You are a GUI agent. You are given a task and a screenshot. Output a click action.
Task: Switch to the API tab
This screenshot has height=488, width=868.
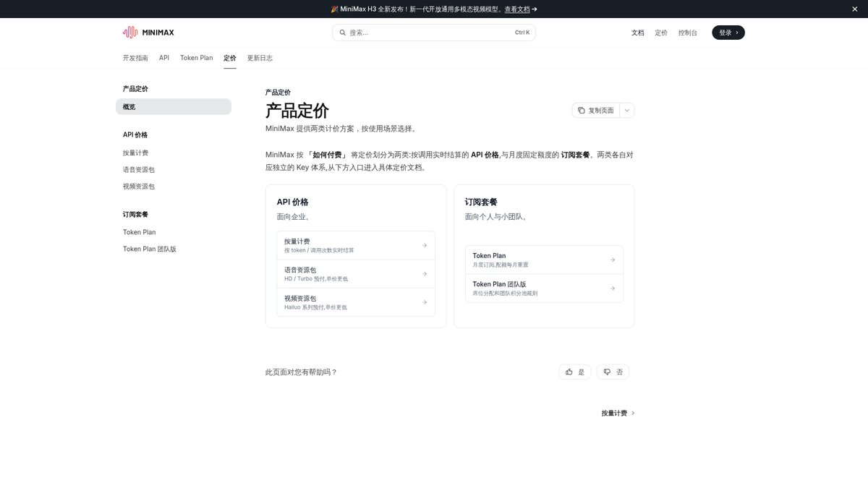(x=164, y=58)
